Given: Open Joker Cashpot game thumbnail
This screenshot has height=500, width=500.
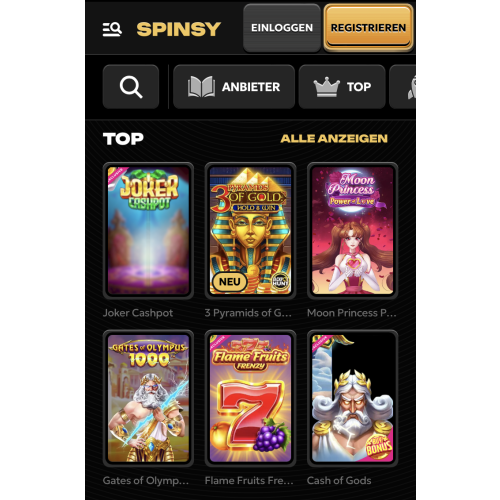Looking at the screenshot, I should pyautogui.click(x=148, y=231).
